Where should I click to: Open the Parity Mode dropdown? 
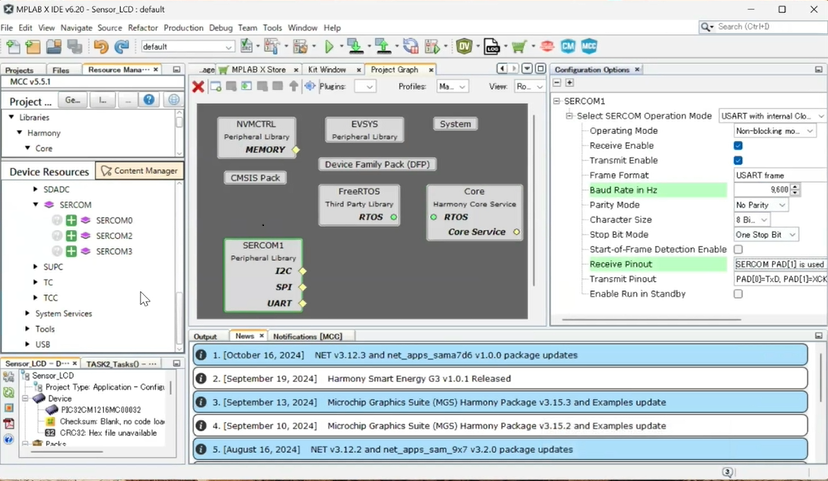click(x=760, y=205)
